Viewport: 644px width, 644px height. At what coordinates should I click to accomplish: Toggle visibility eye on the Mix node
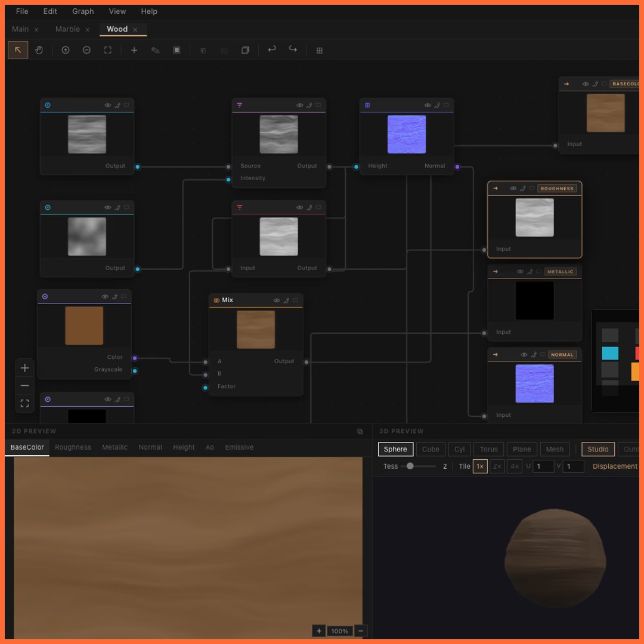[x=276, y=300]
